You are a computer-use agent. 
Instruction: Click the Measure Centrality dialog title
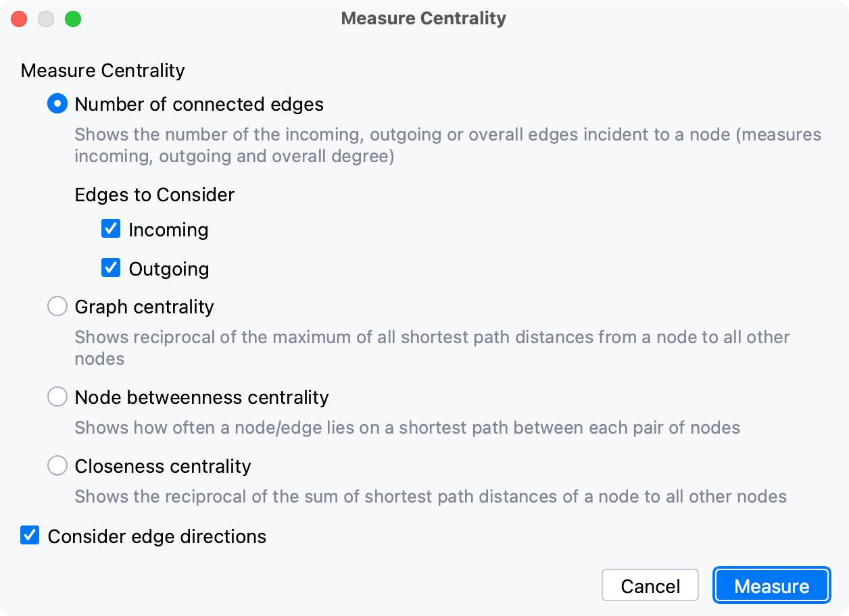coord(424,18)
